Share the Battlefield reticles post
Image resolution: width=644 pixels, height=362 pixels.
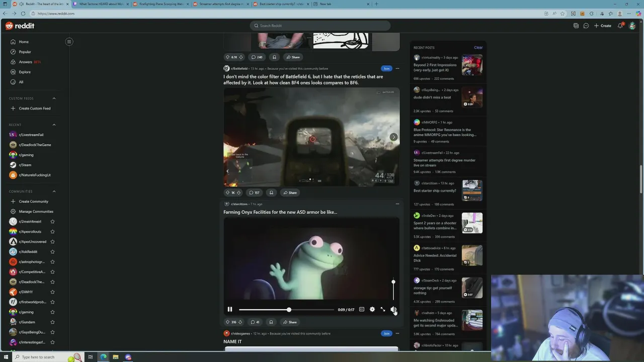point(290,193)
